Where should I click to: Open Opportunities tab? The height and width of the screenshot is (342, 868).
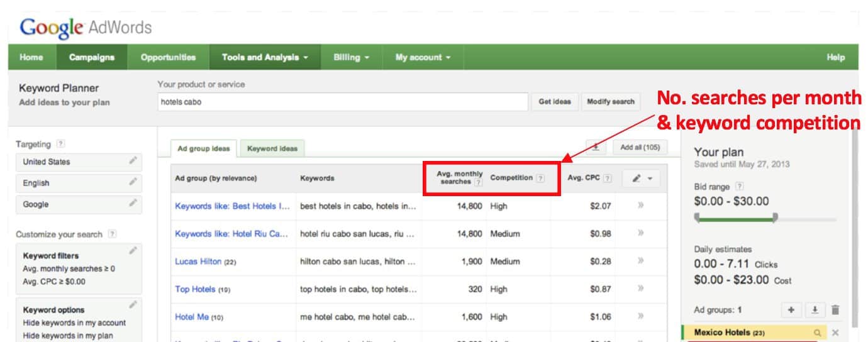pyautogui.click(x=168, y=57)
